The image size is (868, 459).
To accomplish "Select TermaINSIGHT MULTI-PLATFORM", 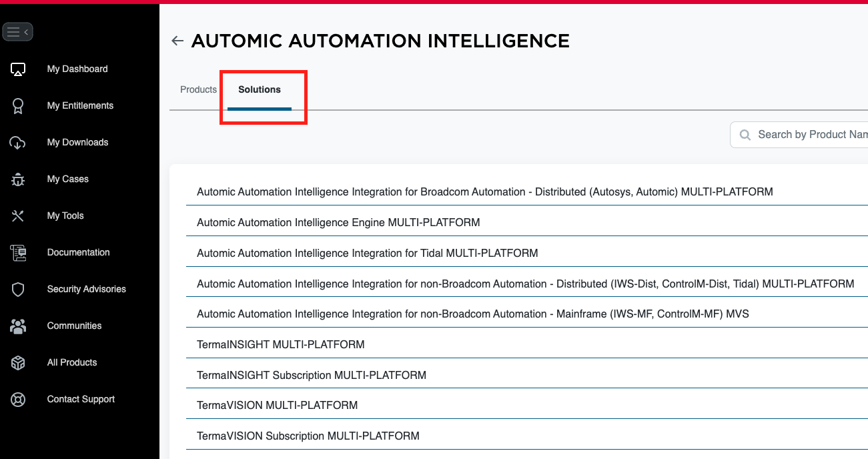I will [x=280, y=344].
